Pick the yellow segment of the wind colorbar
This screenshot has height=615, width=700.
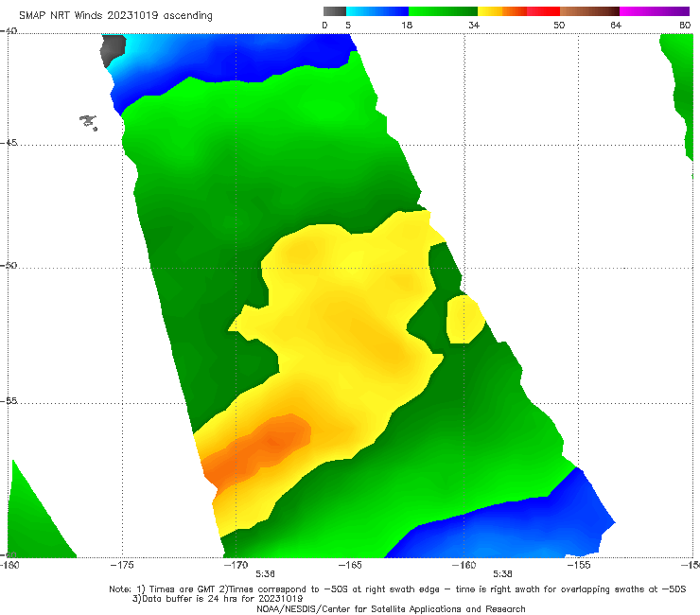[x=490, y=11]
